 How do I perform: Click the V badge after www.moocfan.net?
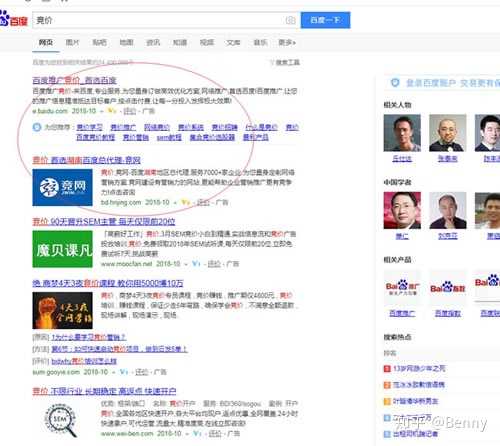(x=196, y=264)
